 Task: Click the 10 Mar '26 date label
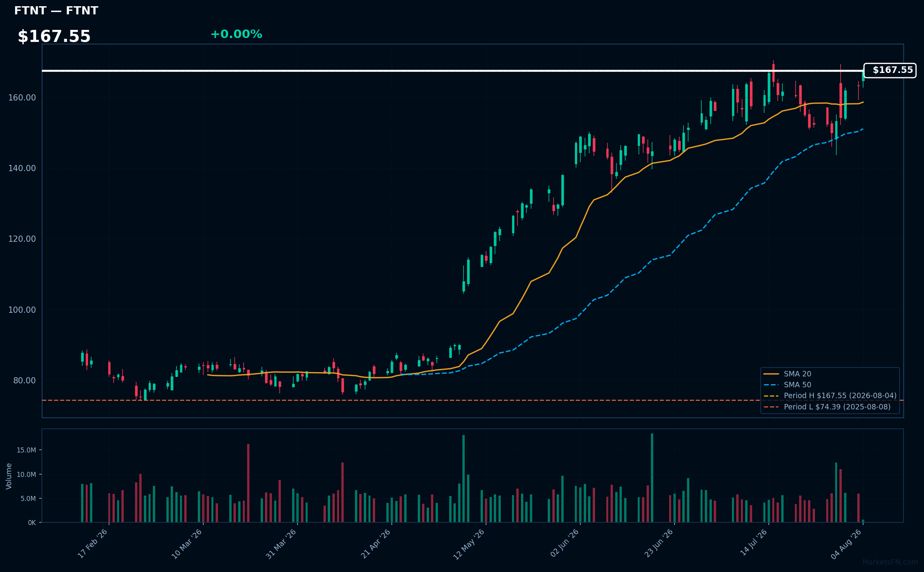pyautogui.click(x=187, y=544)
